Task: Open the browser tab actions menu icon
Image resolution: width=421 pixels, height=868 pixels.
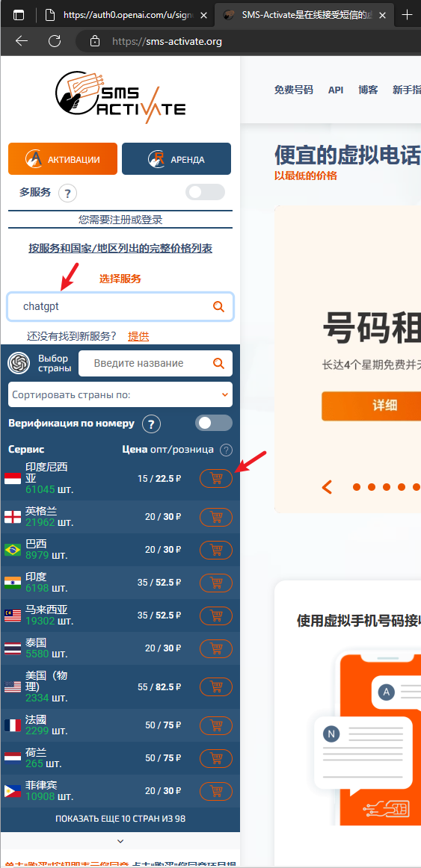Action: [19, 15]
